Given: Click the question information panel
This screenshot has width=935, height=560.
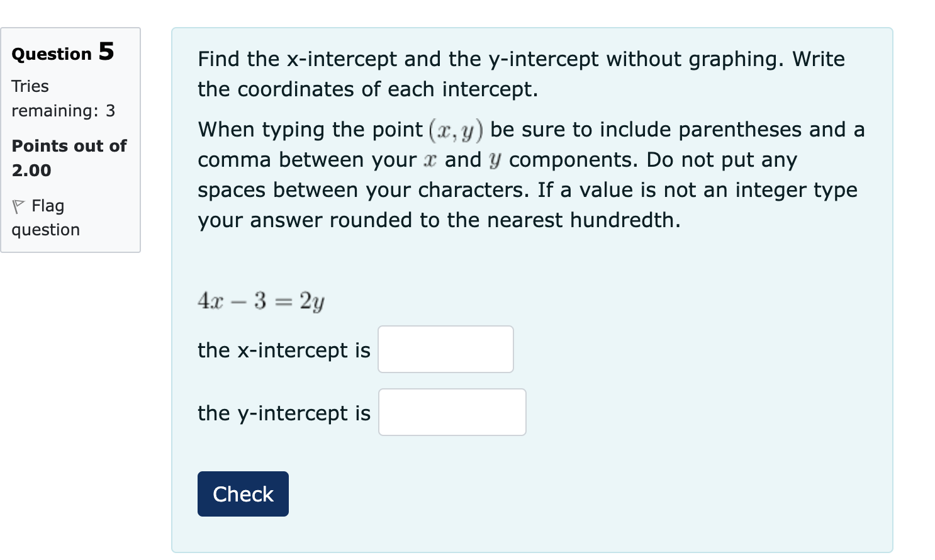Looking at the screenshot, I should 70,138.
